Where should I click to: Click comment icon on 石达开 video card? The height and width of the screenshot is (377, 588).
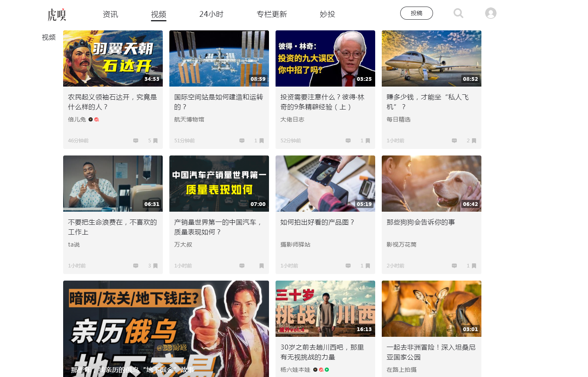136,141
